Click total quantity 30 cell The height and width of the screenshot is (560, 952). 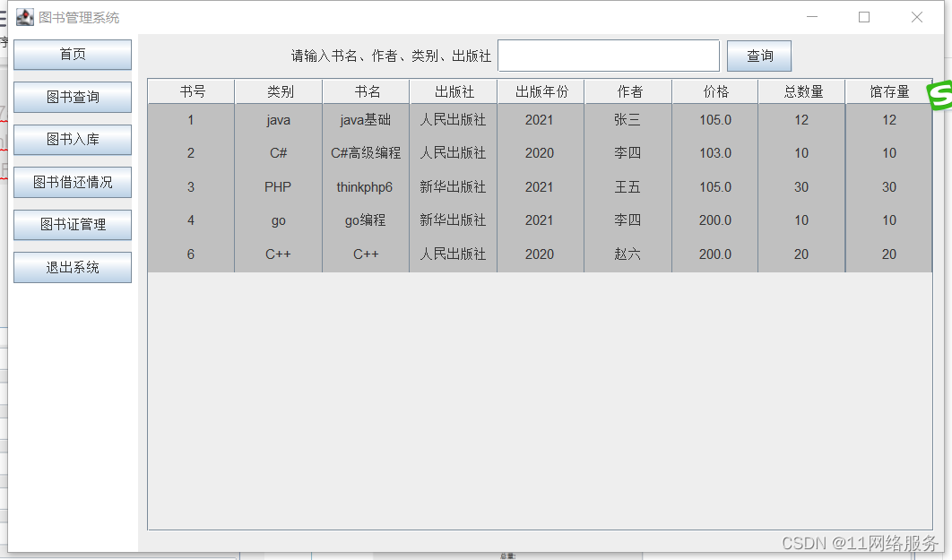[802, 187]
